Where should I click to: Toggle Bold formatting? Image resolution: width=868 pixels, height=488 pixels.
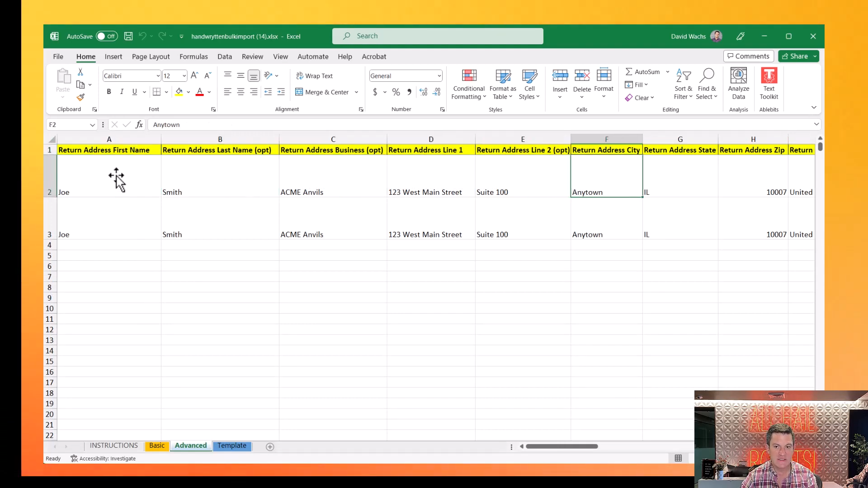tap(109, 92)
